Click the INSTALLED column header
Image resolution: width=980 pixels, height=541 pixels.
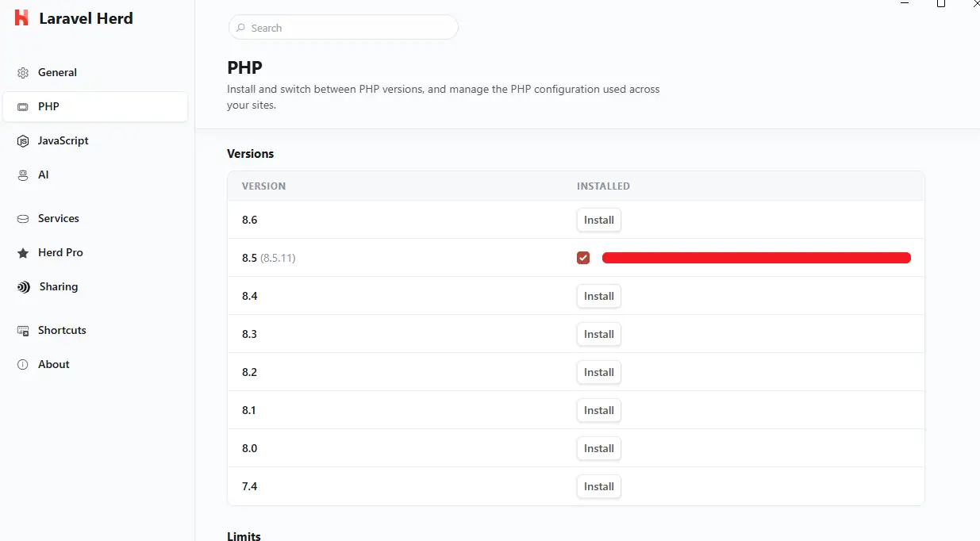[x=603, y=186]
